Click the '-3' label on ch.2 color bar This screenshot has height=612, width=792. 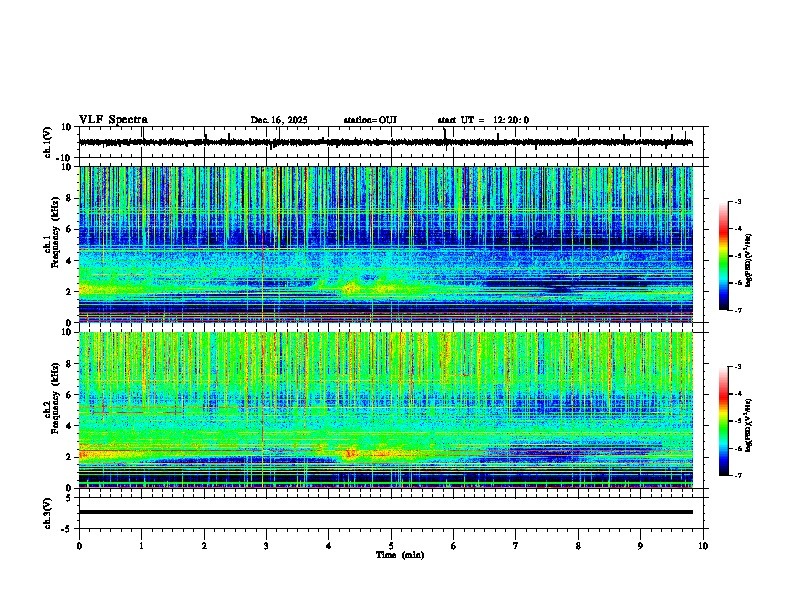point(738,367)
